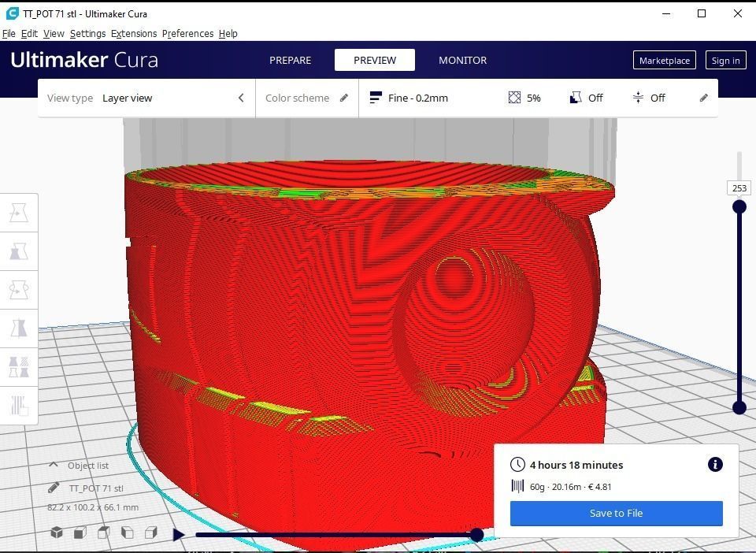Screen dimensions: 756x553
Task: Maximize the Cura window
Action: point(702,13)
